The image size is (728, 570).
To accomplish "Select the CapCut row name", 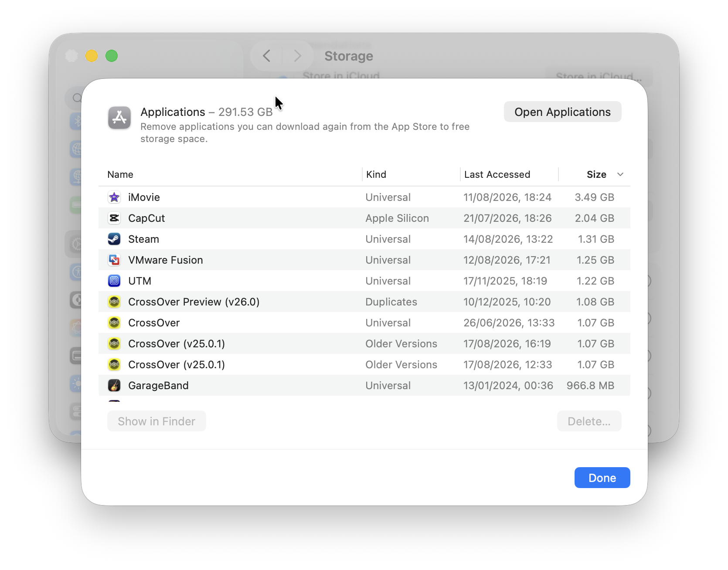I will 146,218.
